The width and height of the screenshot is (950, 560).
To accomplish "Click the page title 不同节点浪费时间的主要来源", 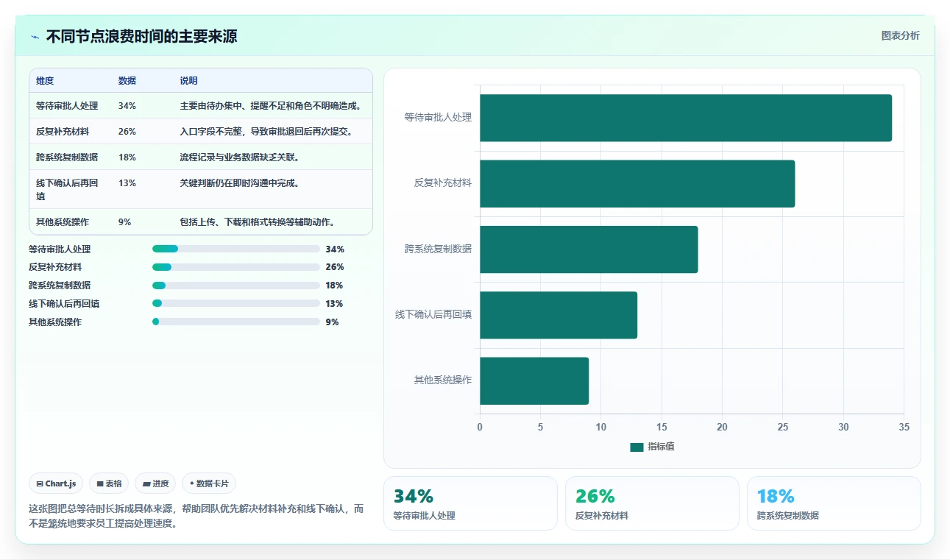I will [x=141, y=37].
